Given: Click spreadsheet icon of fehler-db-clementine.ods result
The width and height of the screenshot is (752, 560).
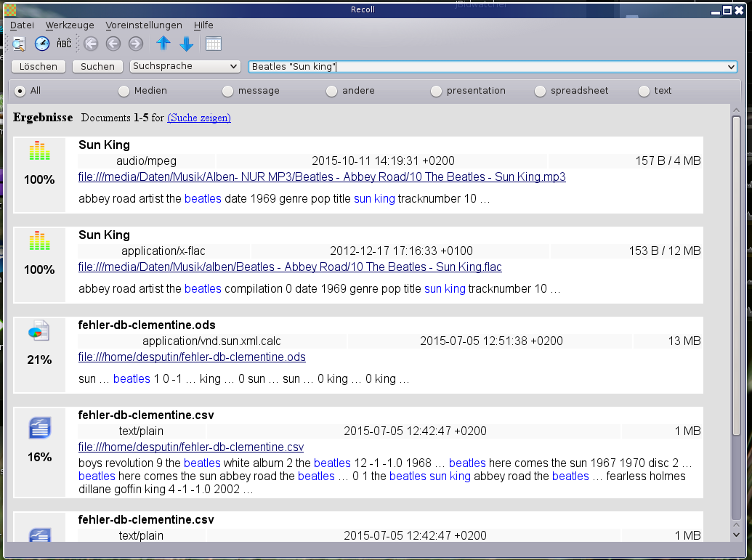Looking at the screenshot, I should tap(39, 330).
